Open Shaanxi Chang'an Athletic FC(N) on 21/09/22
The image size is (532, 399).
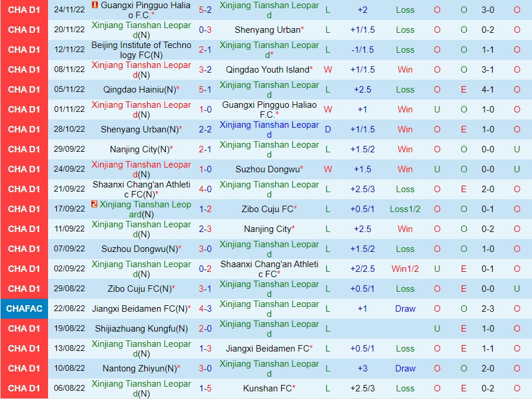141,189
